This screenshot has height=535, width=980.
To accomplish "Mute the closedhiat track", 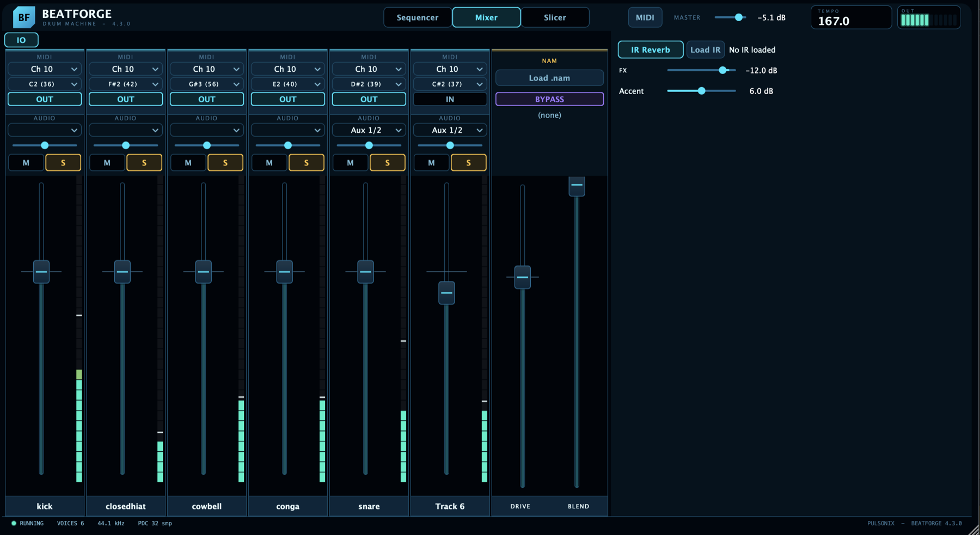I will click(107, 162).
